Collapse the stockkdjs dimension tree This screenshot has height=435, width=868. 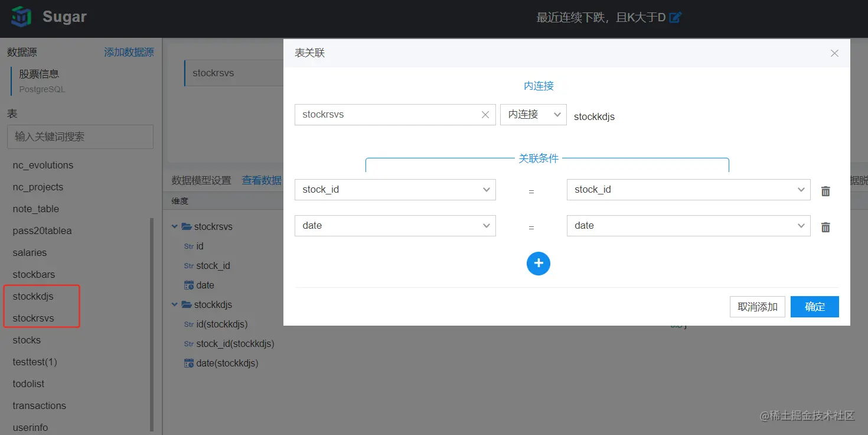175,304
